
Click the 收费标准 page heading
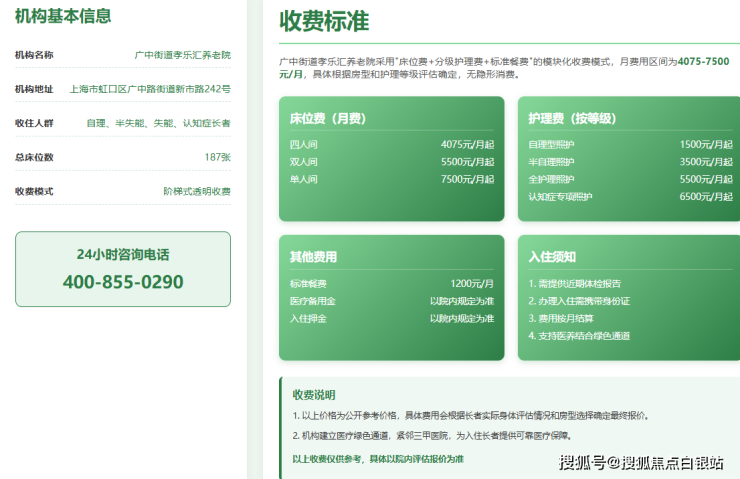(x=324, y=21)
